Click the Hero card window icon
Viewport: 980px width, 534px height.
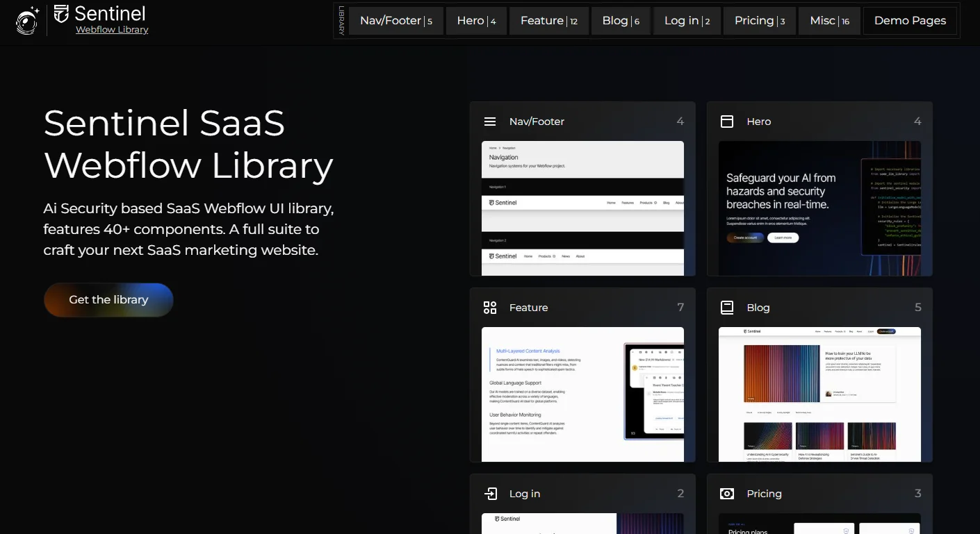(x=727, y=122)
